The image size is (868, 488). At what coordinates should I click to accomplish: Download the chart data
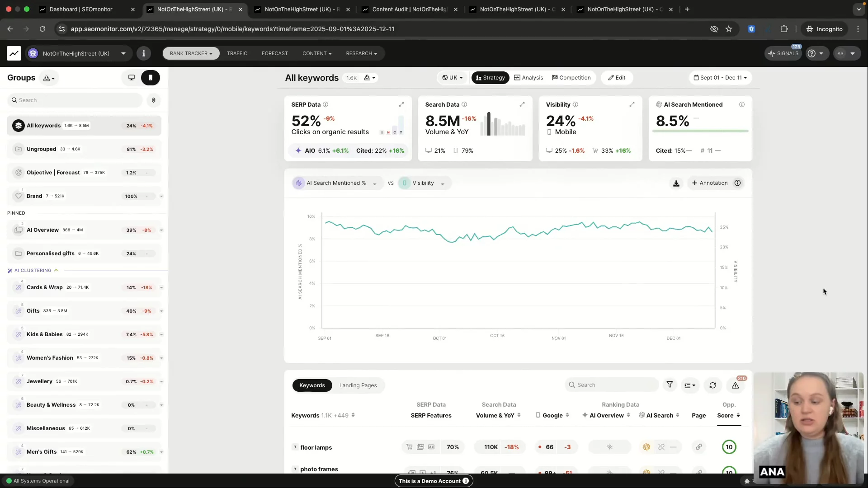click(676, 183)
